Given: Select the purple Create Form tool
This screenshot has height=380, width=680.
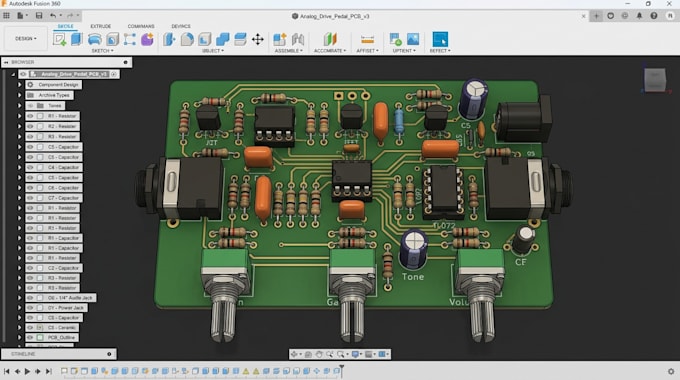Looking at the screenshot, I should (x=147, y=39).
